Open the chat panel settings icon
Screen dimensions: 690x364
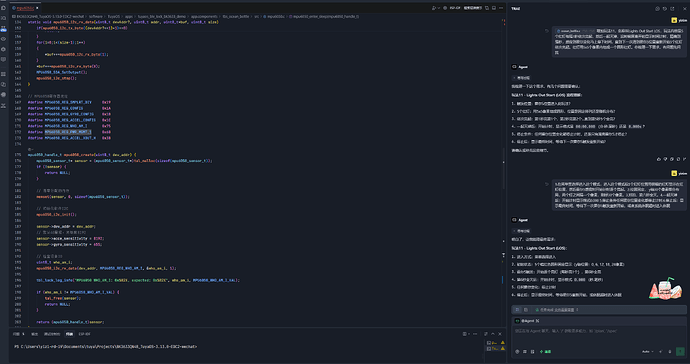point(657,8)
